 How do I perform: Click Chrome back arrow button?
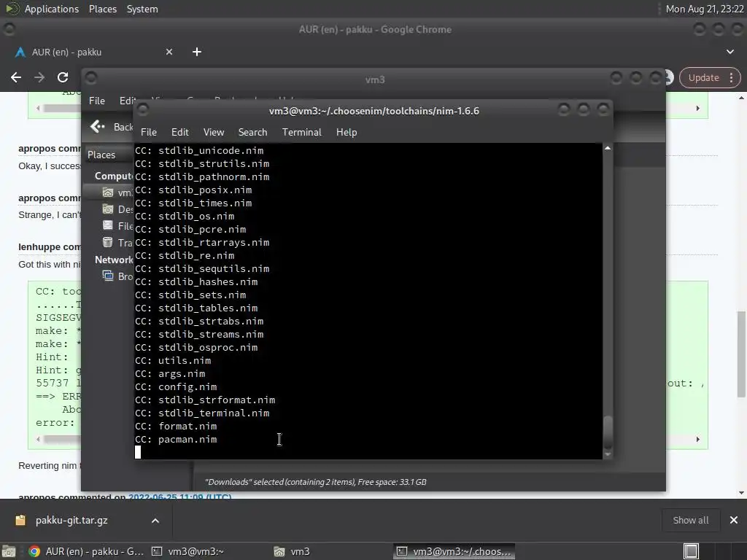16,77
